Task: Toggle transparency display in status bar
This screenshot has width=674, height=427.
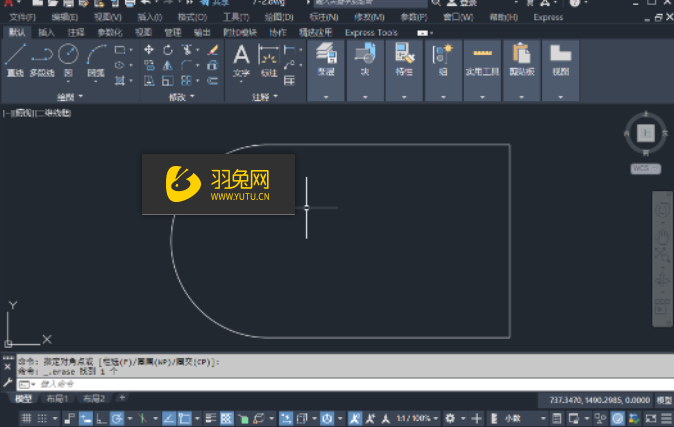Action: click(x=227, y=418)
